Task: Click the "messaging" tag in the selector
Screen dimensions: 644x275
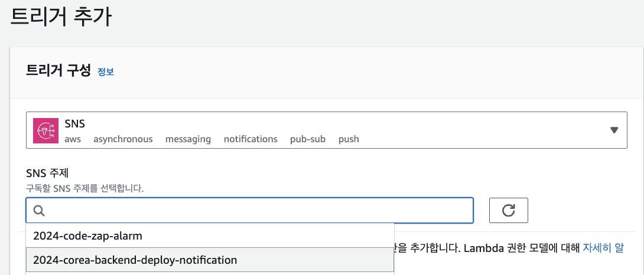Action: [x=188, y=139]
